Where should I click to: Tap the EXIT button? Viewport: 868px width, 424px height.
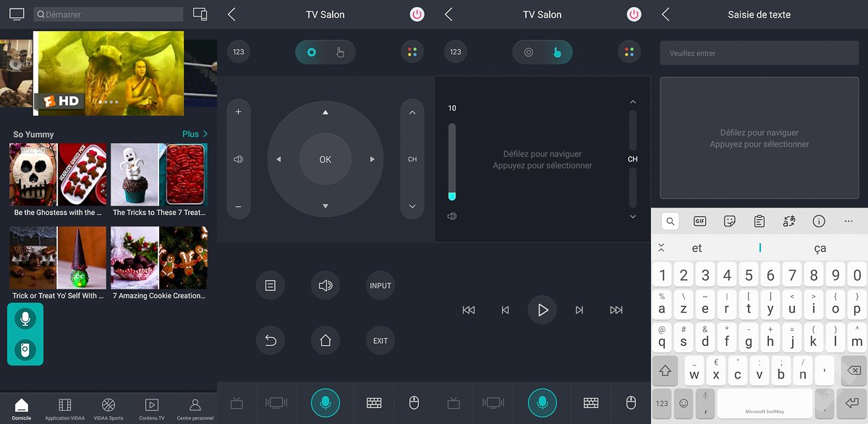pyautogui.click(x=380, y=341)
